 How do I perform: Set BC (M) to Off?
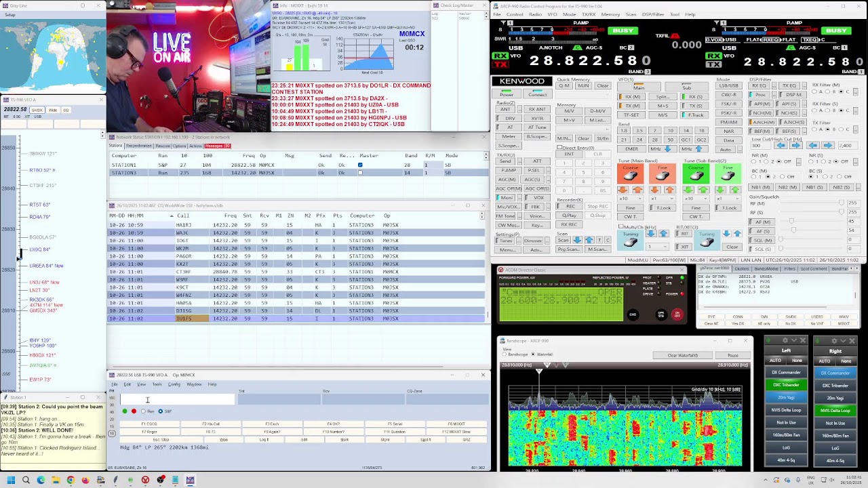[782, 177]
